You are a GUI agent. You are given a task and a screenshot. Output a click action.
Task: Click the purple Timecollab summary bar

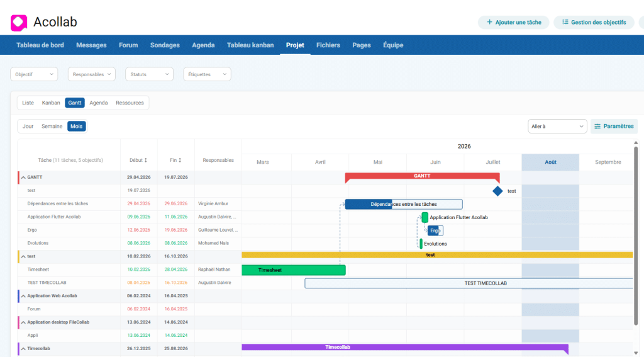coord(405,348)
